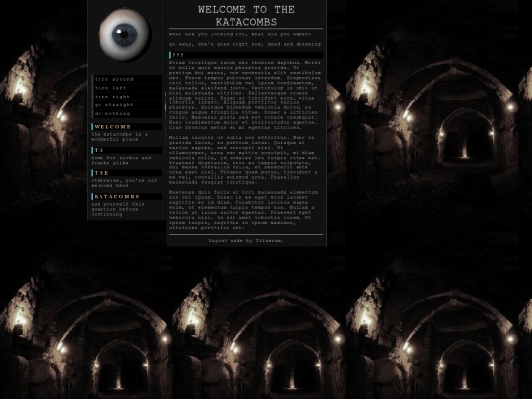Click the 'Layout made by' footer text
The width and height of the screenshot is (532, 399).
pyautogui.click(x=231, y=241)
